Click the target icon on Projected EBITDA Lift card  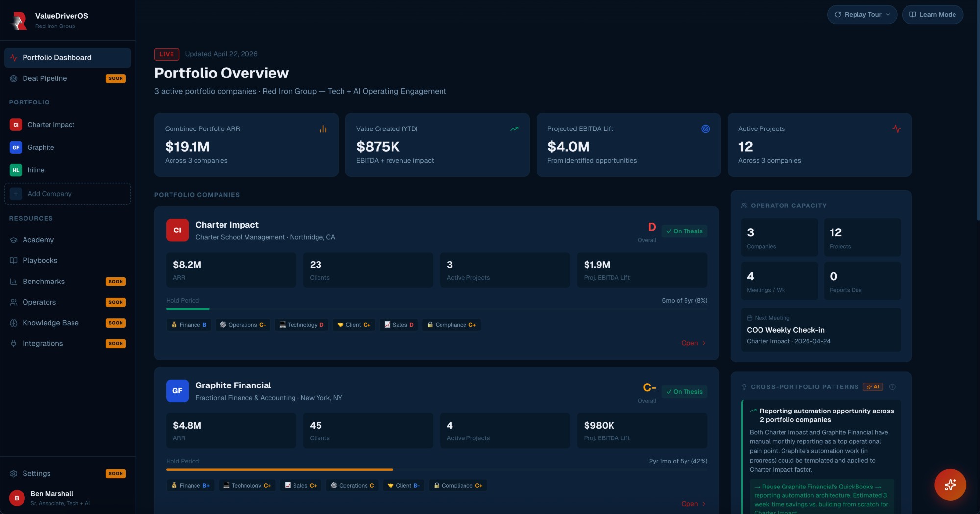pyautogui.click(x=706, y=128)
